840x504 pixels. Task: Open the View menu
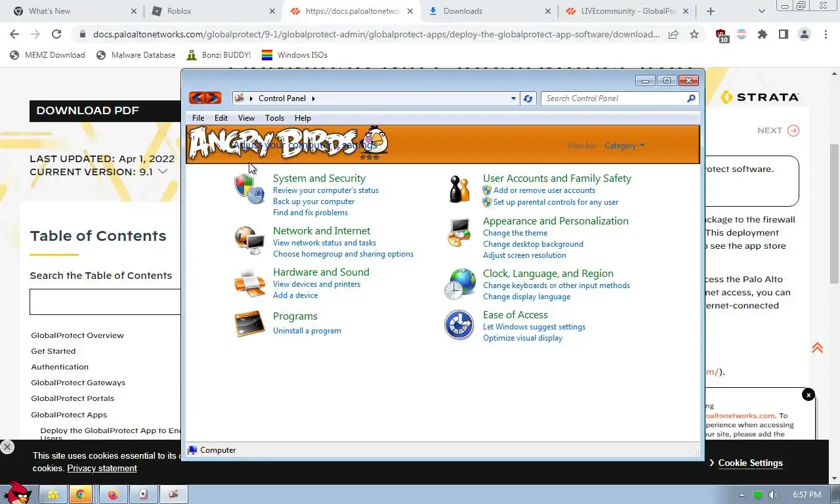(246, 118)
